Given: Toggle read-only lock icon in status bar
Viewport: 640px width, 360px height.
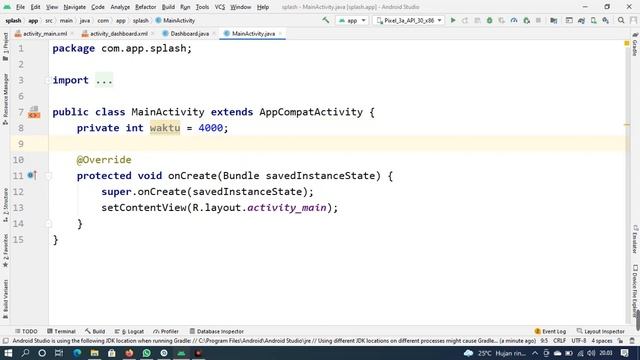Looking at the screenshot, I should point(620,341).
